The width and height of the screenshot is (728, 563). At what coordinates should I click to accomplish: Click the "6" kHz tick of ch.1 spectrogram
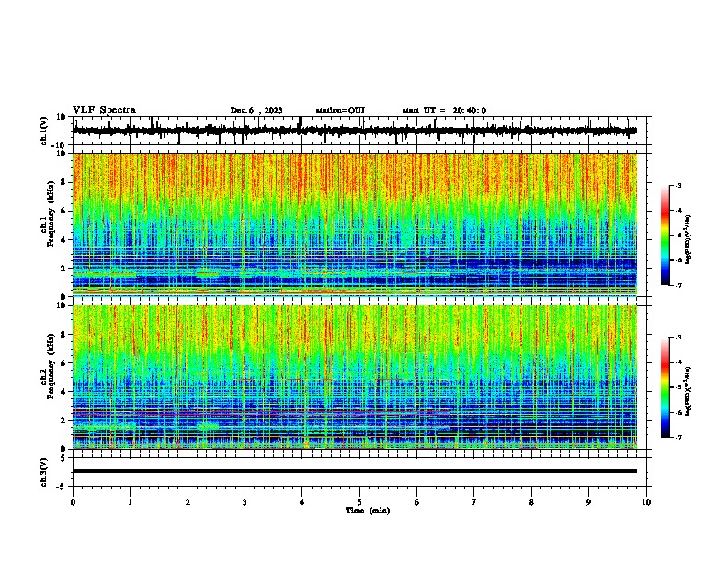tap(64, 211)
